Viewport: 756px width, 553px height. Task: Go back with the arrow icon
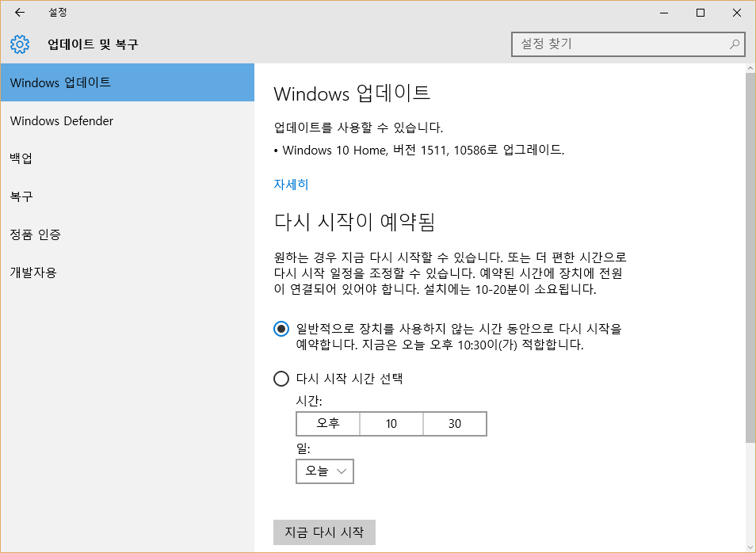19,13
